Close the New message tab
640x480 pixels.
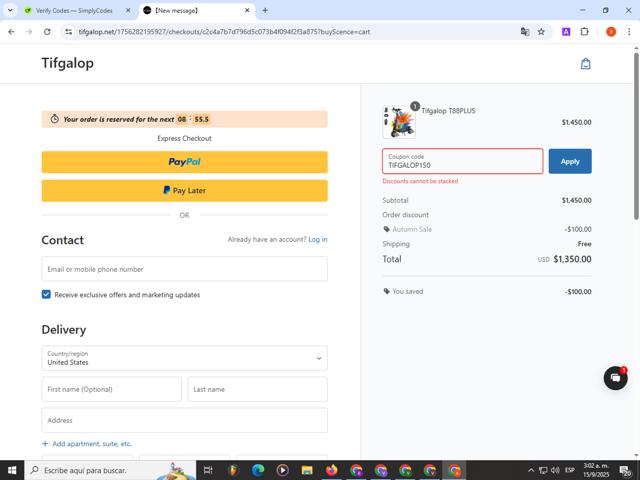pyautogui.click(x=247, y=11)
